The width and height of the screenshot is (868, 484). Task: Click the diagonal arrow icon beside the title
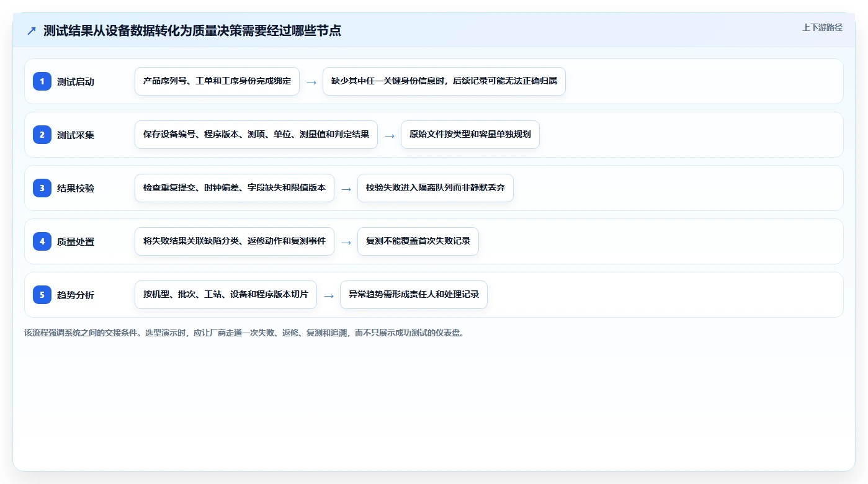tap(32, 30)
